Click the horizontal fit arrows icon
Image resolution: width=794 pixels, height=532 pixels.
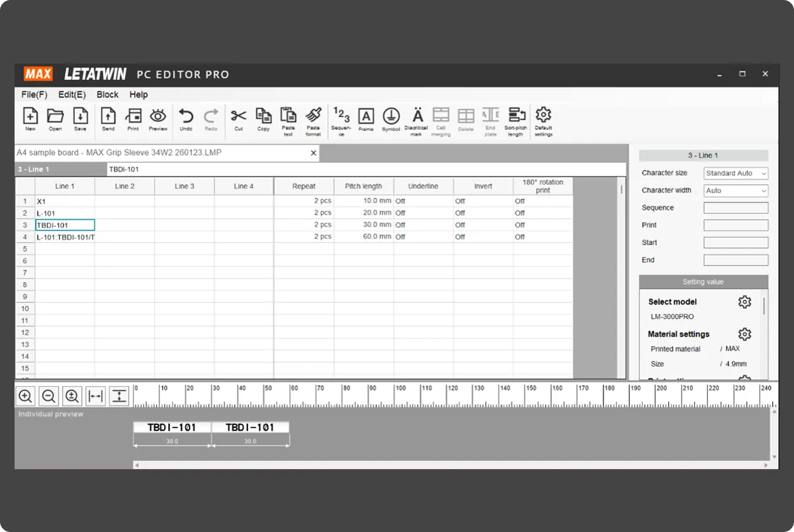pyautogui.click(x=95, y=396)
